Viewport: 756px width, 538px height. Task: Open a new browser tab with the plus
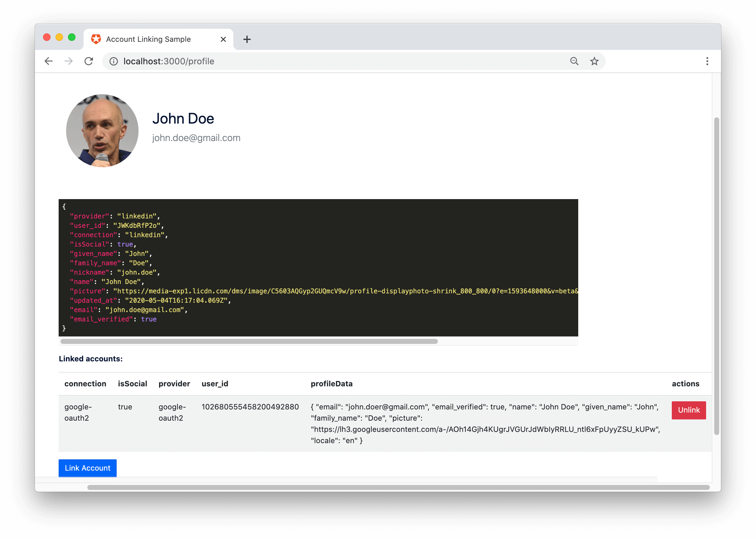coord(247,39)
